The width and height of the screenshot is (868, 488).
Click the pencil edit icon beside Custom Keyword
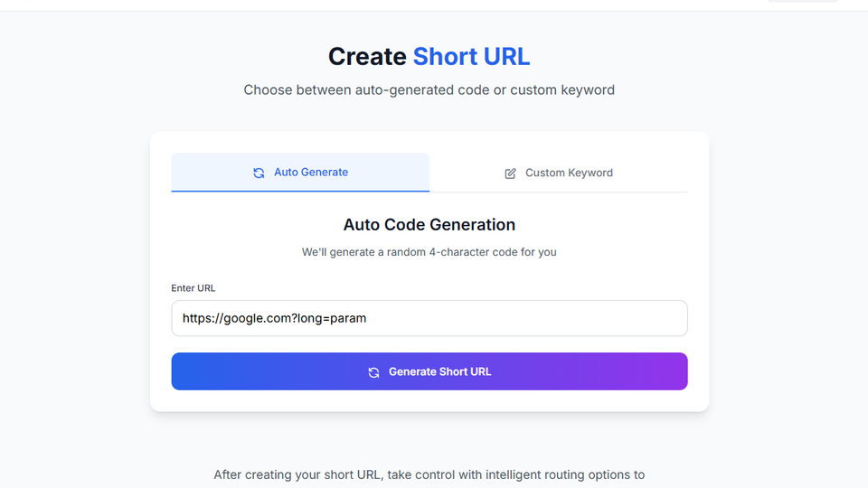pyautogui.click(x=510, y=174)
